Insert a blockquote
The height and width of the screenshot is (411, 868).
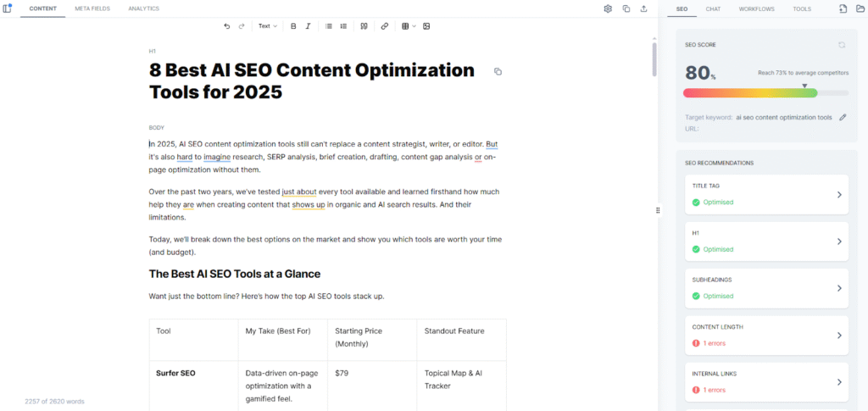pos(364,26)
